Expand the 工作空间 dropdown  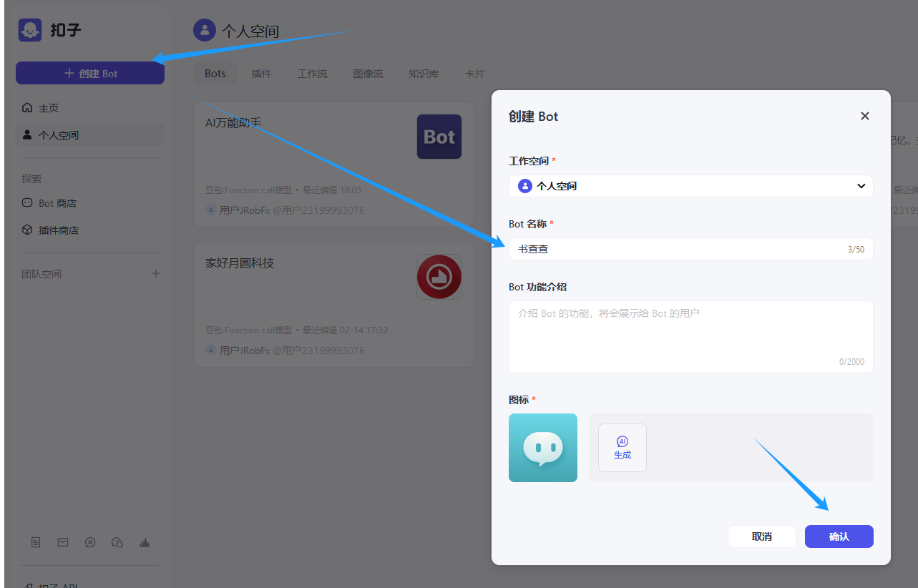(x=690, y=186)
